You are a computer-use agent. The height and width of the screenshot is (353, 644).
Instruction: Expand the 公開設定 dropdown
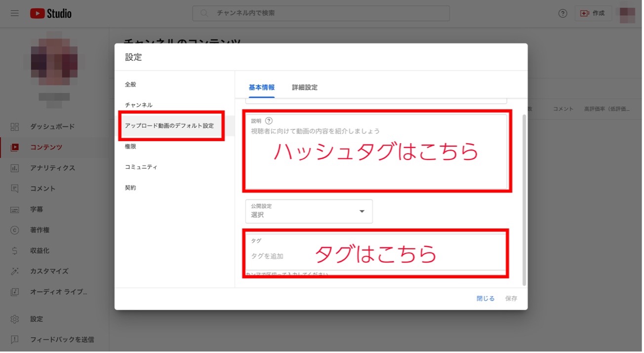(x=309, y=211)
